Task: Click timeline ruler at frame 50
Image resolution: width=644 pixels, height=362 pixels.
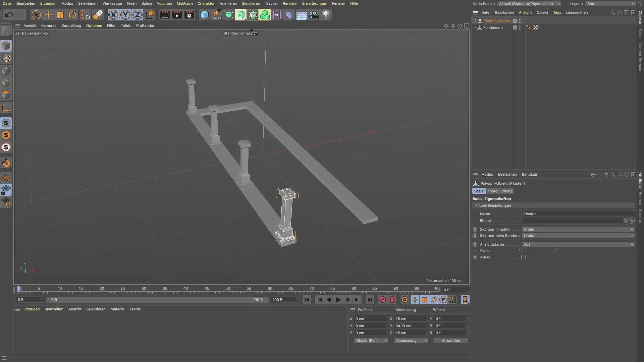Action: [228, 289]
